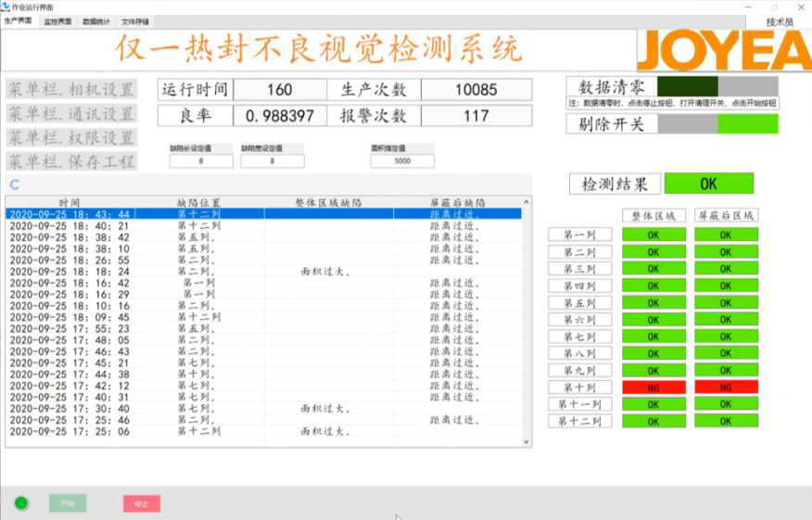Click the red NG cell under 屏蔽后区域 for 第十列
This screenshot has width=812, height=520.
pyautogui.click(x=726, y=387)
